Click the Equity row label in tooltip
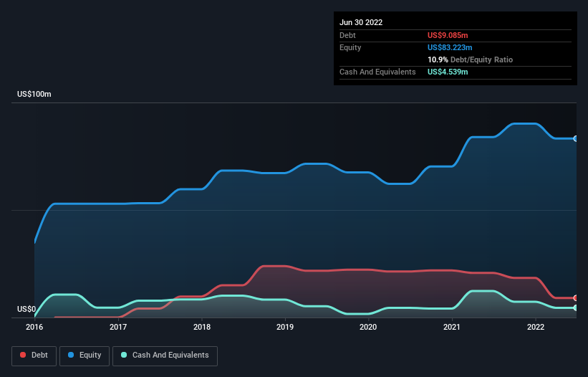 coord(350,47)
